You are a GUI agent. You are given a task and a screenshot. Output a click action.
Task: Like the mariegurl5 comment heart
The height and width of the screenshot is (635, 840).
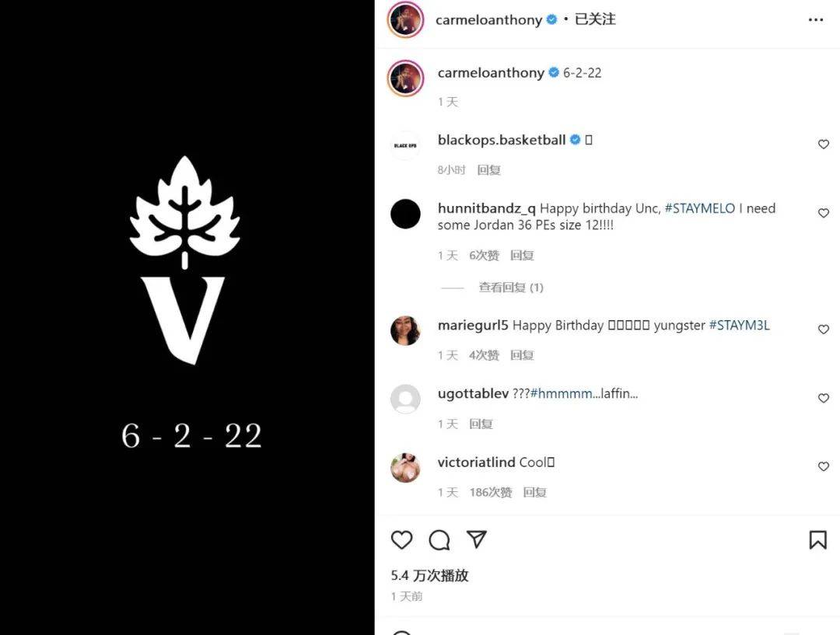[824, 330]
